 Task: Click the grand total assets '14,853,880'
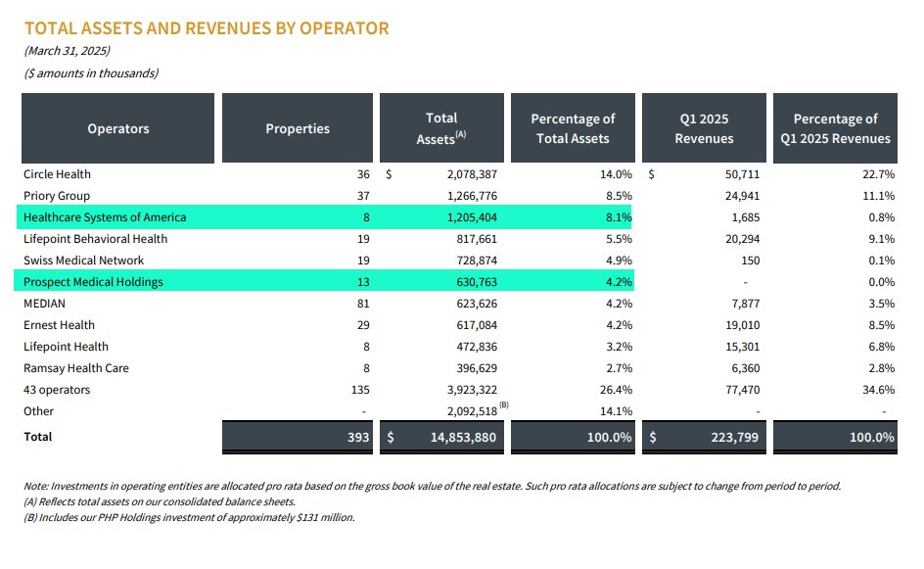[x=463, y=437]
